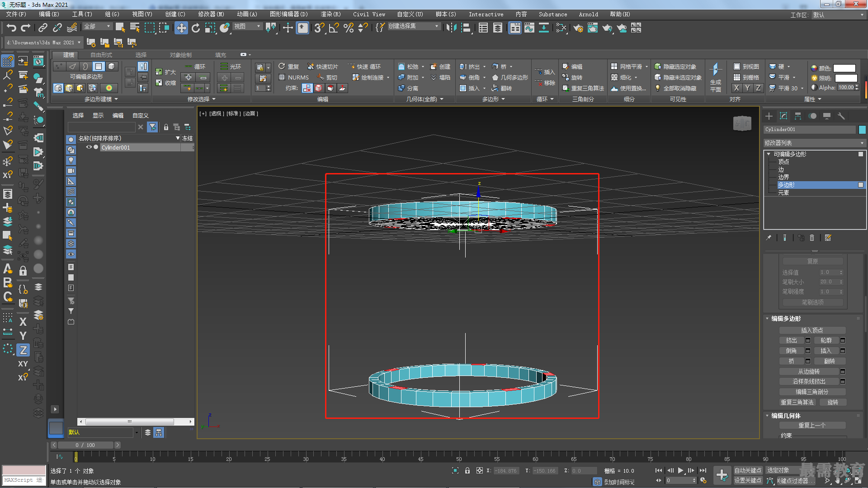Open the Create panel plus tab

coord(769,116)
